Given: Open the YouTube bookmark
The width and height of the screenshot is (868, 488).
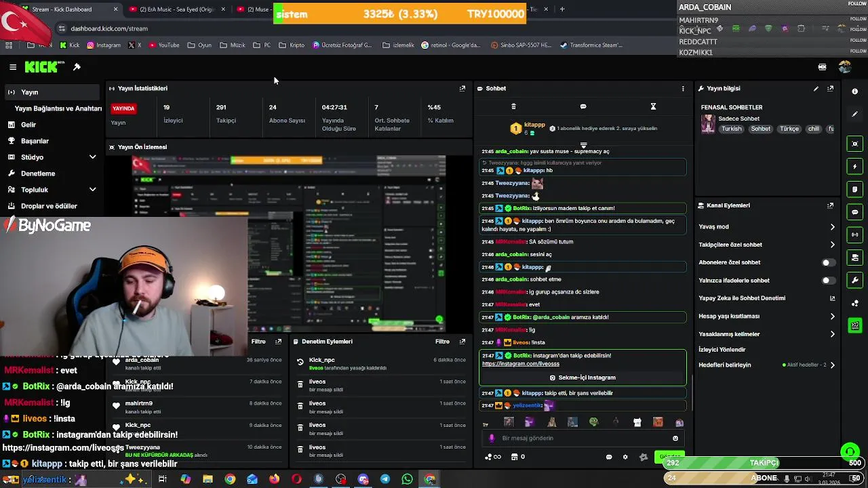Looking at the screenshot, I should point(164,45).
